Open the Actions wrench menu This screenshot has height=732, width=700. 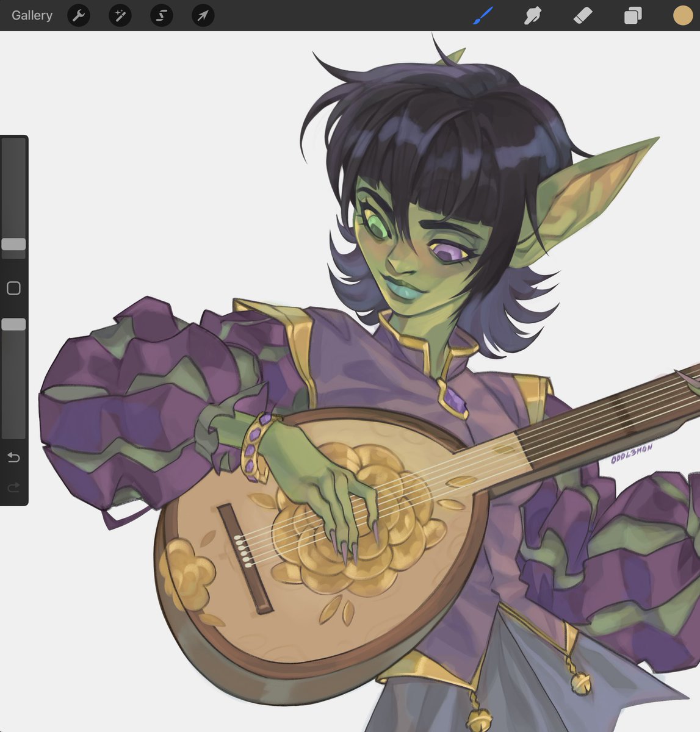coord(79,15)
